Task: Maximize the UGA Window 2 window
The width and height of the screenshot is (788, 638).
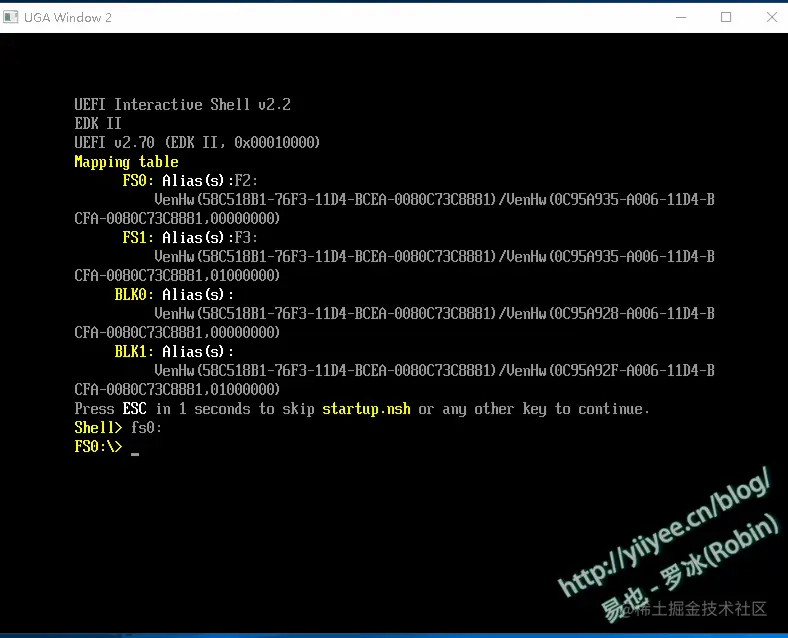Action: pos(726,17)
